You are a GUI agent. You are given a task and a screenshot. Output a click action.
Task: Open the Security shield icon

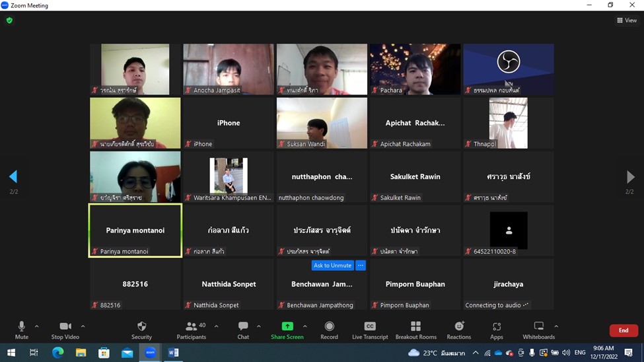141,330
